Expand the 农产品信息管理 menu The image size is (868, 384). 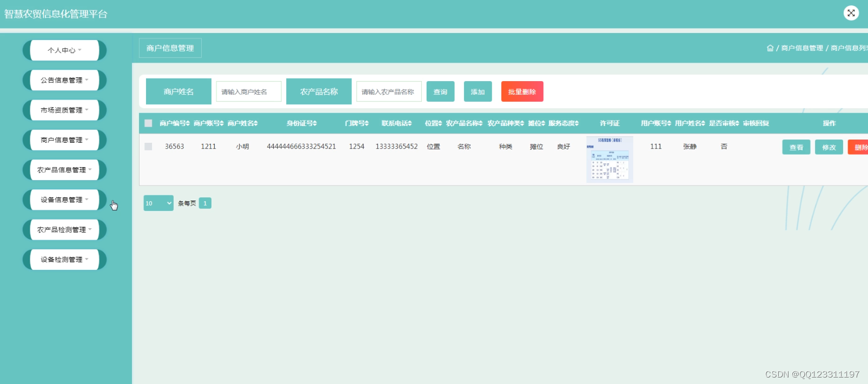coord(64,170)
